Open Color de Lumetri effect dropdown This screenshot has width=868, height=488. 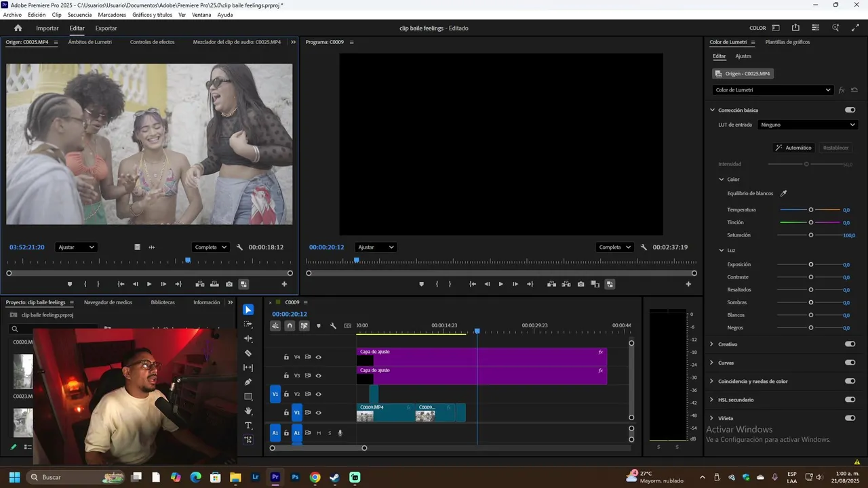pyautogui.click(x=773, y=89)
